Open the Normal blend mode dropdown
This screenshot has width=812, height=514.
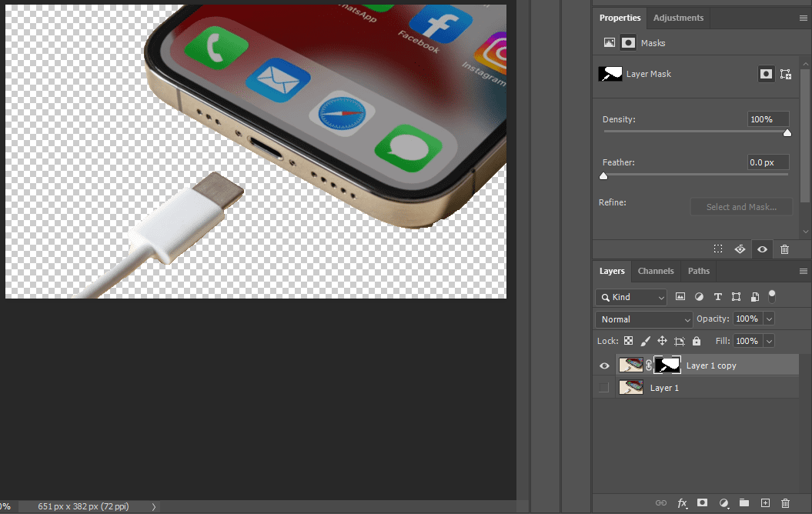643,319
